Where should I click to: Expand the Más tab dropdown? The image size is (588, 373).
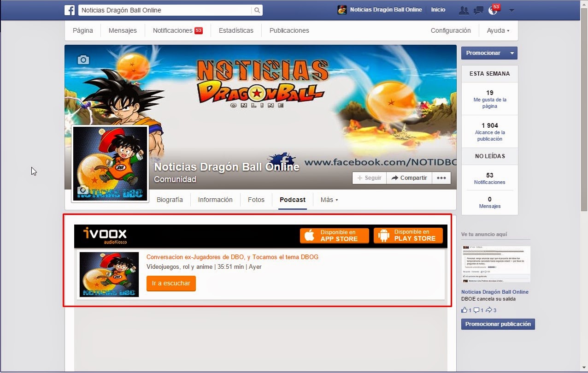[x=329, y=200]
